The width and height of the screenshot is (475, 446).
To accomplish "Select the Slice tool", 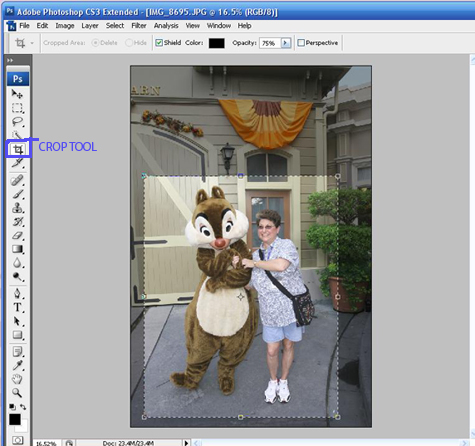I will (x=17, y=163).
